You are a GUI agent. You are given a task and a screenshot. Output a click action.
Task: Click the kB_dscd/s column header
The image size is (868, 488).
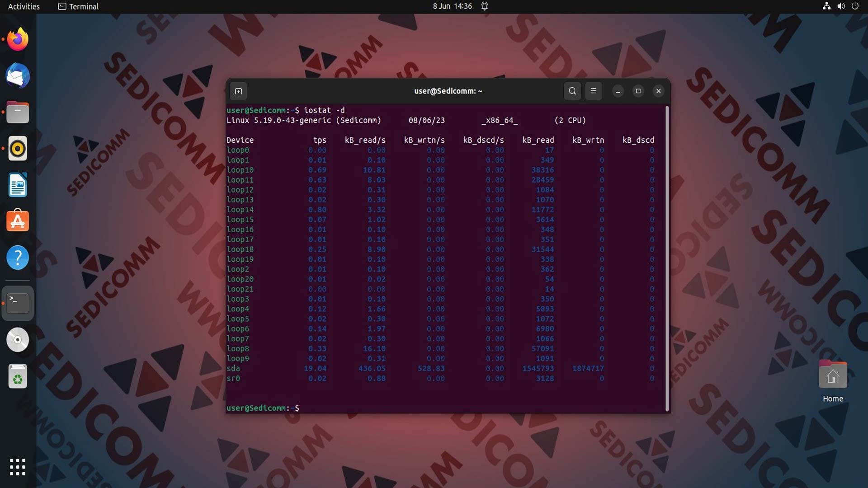484,140
